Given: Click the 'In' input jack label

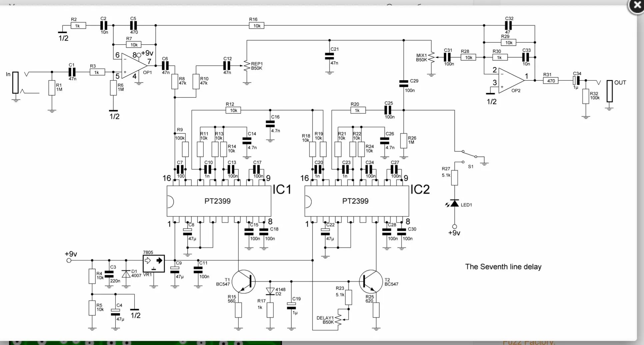Looking at the screenshot, I should click(x=8, y=74).
